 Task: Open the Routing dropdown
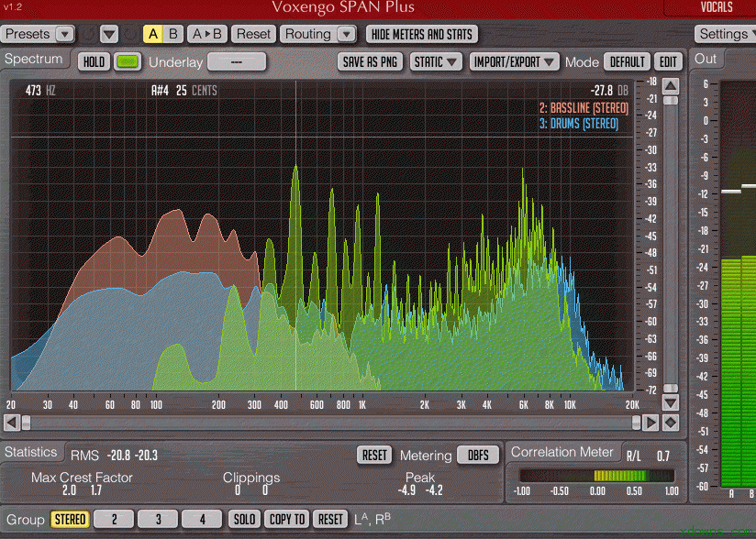(x=317, y=33)
